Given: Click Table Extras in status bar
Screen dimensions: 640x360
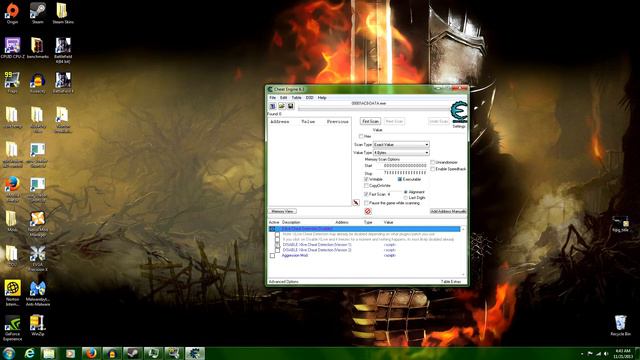Looking at the screenshot, I should 451,282.
